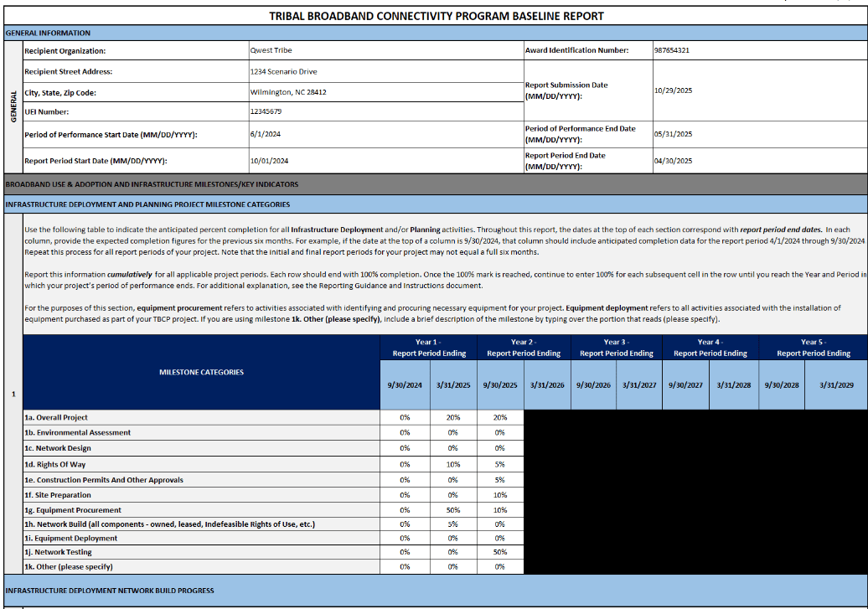Select the Network Testing 50% cell
This screenshot has height=609, width=868.
tap(499, 552)
